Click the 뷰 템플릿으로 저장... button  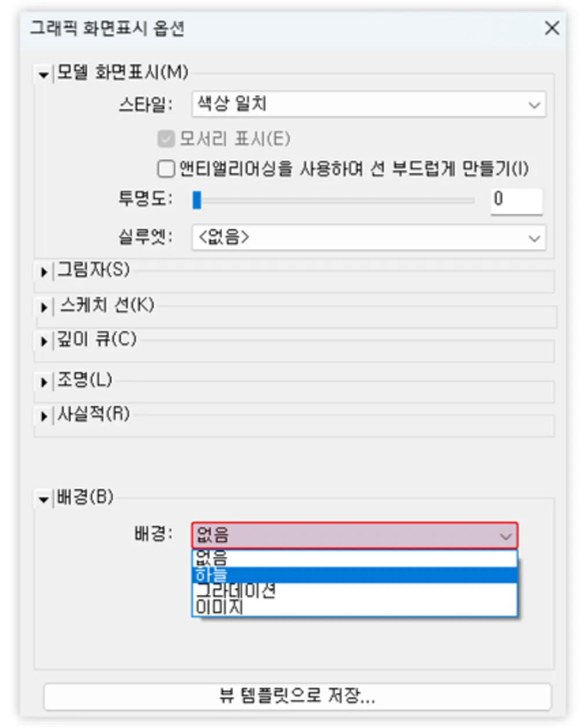(x=297, y=696)
